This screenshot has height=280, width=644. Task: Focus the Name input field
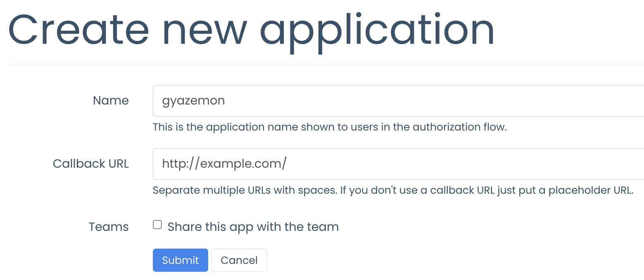pyautogui.click(x=397, y=101)
